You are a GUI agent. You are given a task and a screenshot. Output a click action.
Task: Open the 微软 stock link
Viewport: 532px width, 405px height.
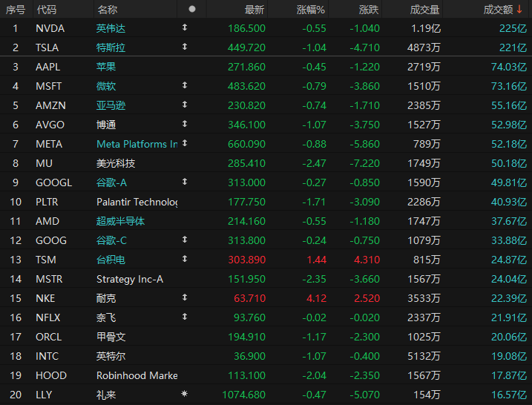tap(106, 86)
